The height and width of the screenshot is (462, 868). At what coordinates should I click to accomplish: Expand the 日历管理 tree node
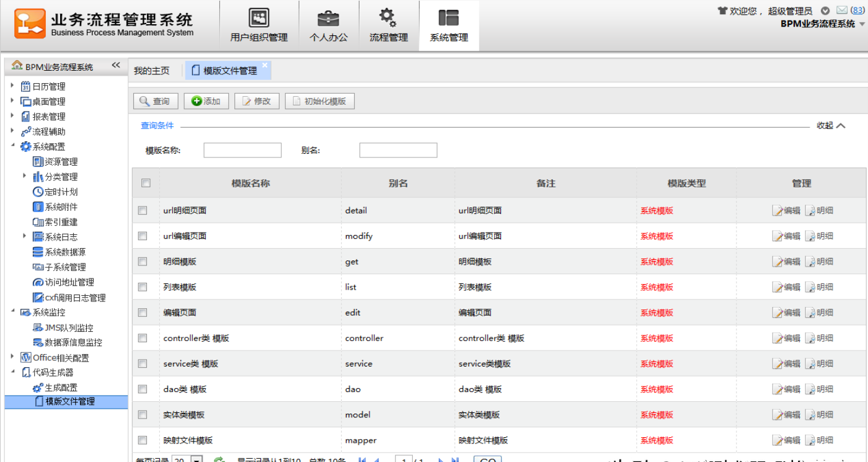tap(12, 86)
